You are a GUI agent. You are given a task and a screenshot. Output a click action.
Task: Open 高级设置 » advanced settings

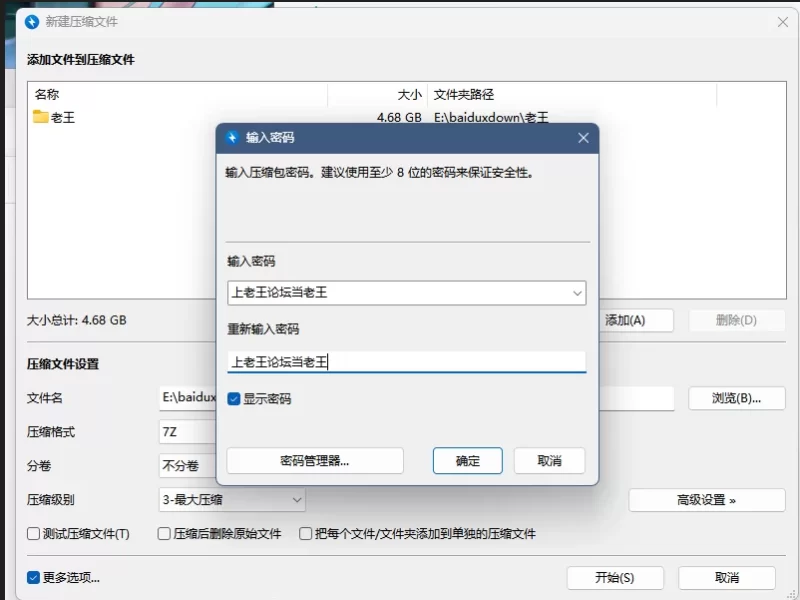[x=706, y=500]
